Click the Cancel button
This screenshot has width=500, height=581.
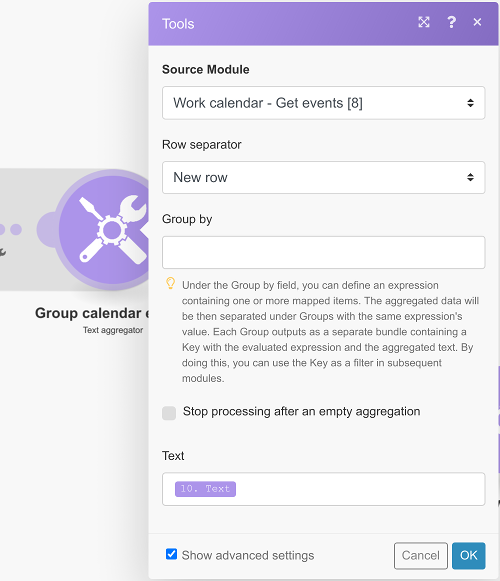tap(421, 555)
